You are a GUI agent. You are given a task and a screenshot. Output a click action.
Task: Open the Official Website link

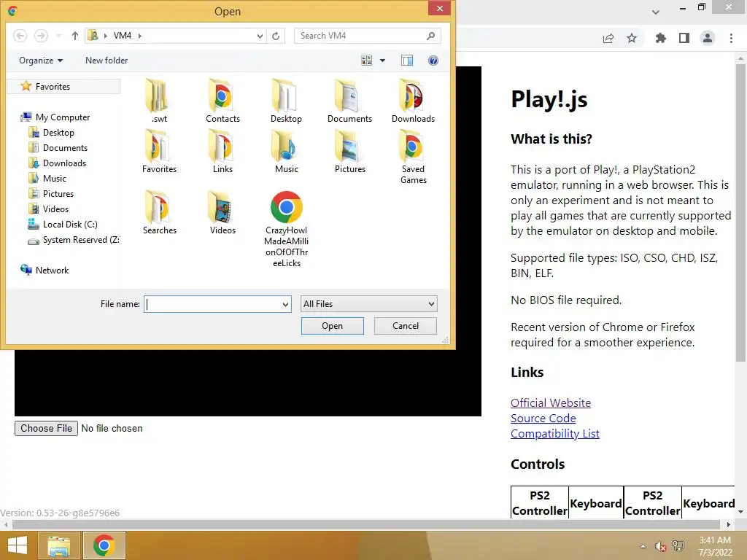point(551,402)
